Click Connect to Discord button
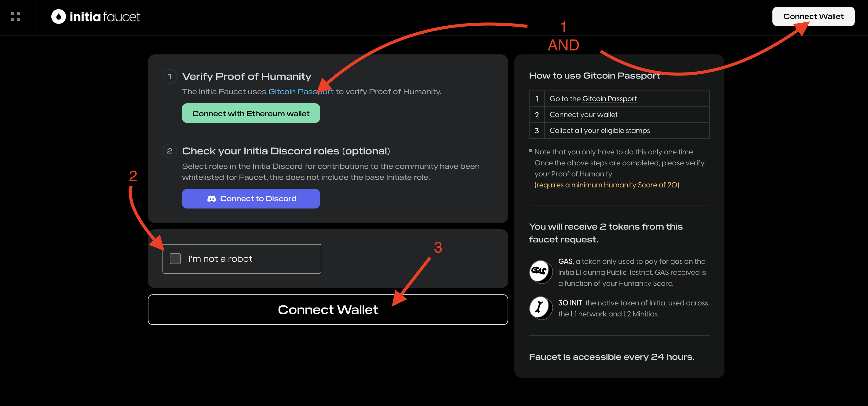This screenshot has height=406, width=868. (x=251, y=198)
